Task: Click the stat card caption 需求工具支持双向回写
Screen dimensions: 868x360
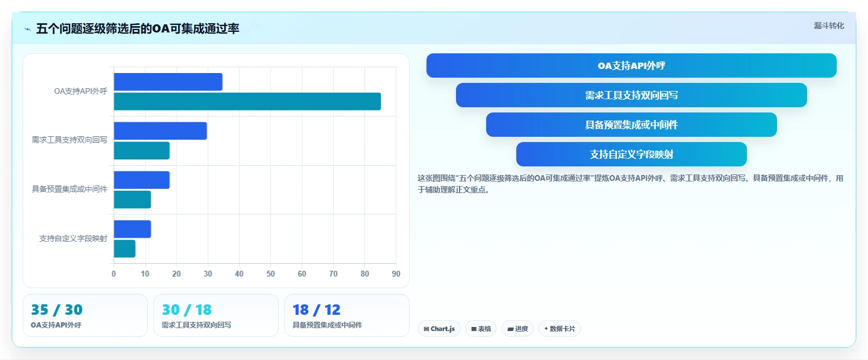Action: [x=196, y=325]
